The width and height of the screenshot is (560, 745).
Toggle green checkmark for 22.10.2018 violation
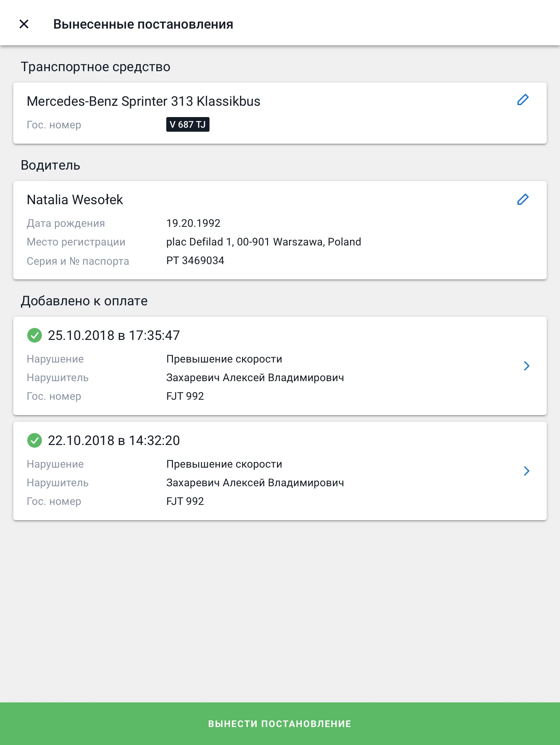point(34,440)
